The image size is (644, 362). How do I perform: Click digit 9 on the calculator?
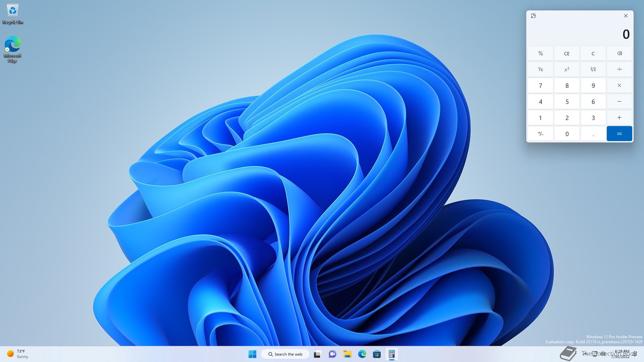coord(593,85)
